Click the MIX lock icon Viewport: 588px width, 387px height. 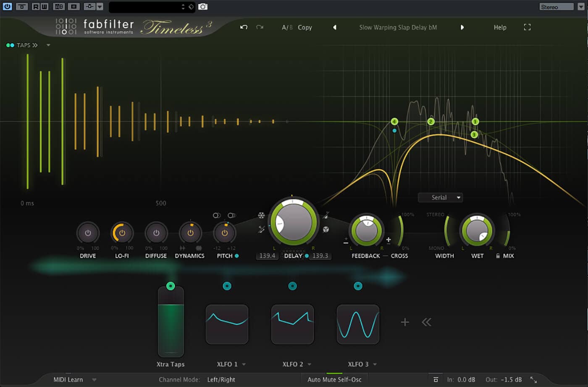click(x=498, y=256)
